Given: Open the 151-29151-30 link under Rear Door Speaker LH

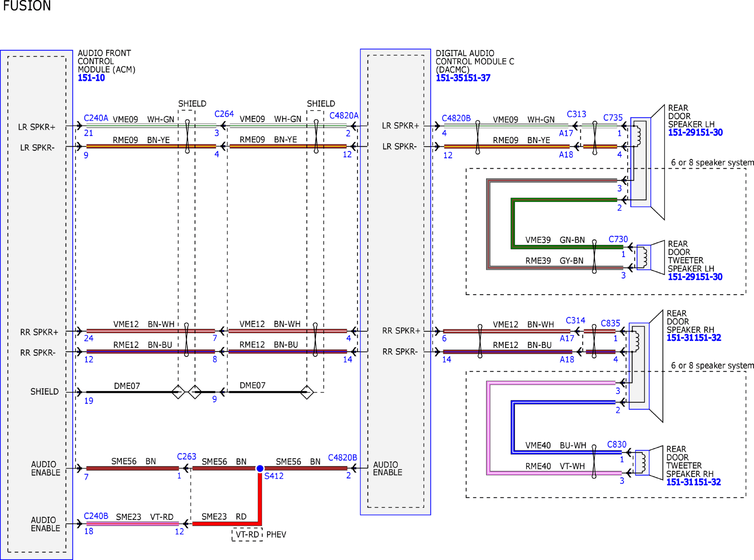Looking at the screenshot, I should [695, 133].
